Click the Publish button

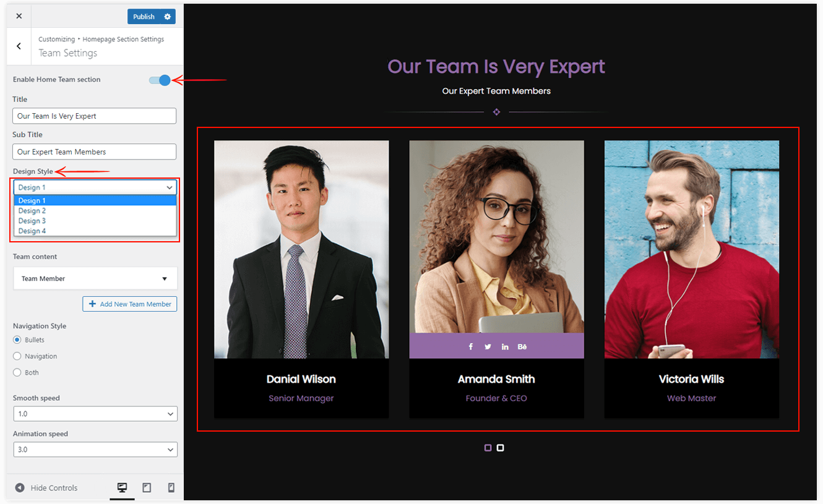pyautogui.click(x=144, y=17)
